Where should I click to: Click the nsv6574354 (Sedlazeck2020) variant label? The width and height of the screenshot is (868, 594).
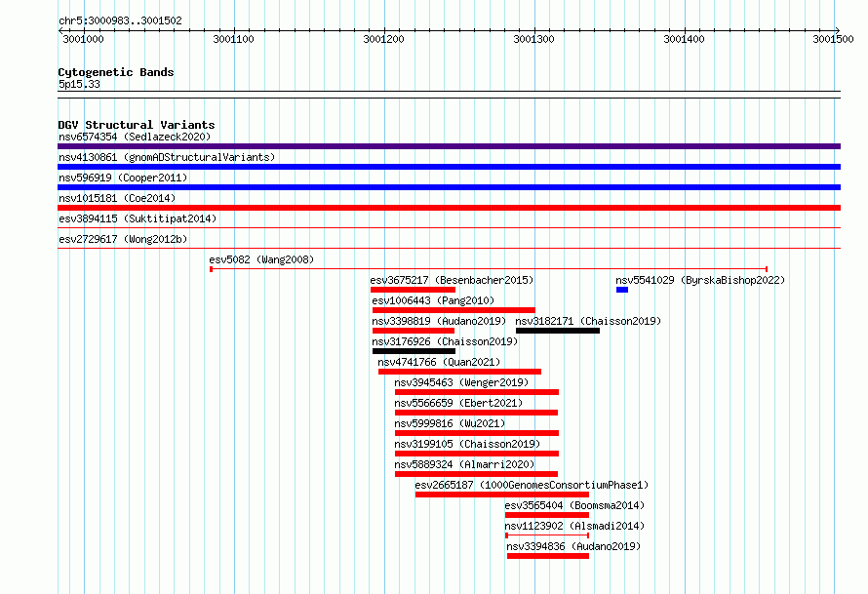coord(135,137)
